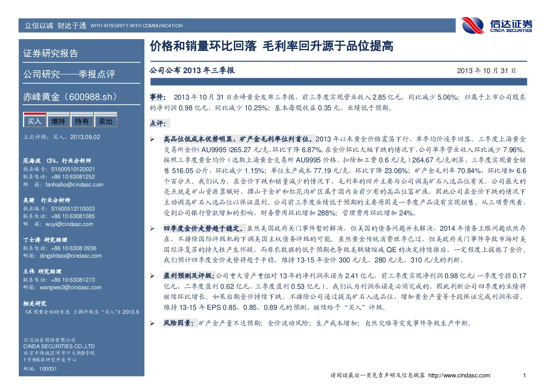Click the Cinda Securities logo
Screen dimensions: 555x392
pos(497,26)
